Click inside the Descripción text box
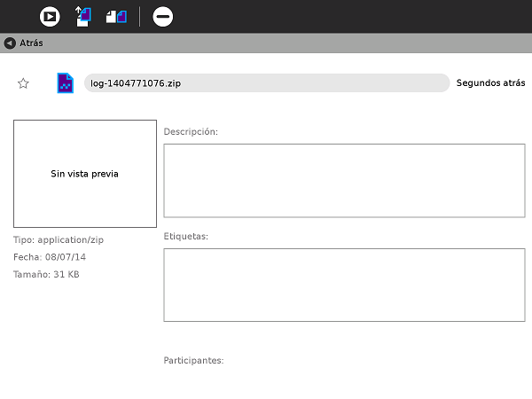The height and width of the screenshot is (399, 532). tap(344, 180)
